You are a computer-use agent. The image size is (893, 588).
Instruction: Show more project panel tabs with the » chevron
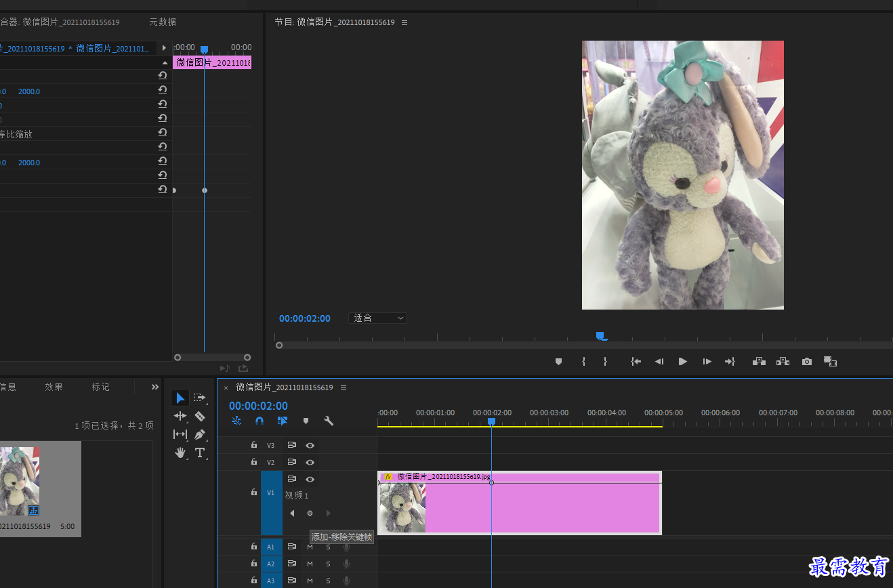[155, 387]
